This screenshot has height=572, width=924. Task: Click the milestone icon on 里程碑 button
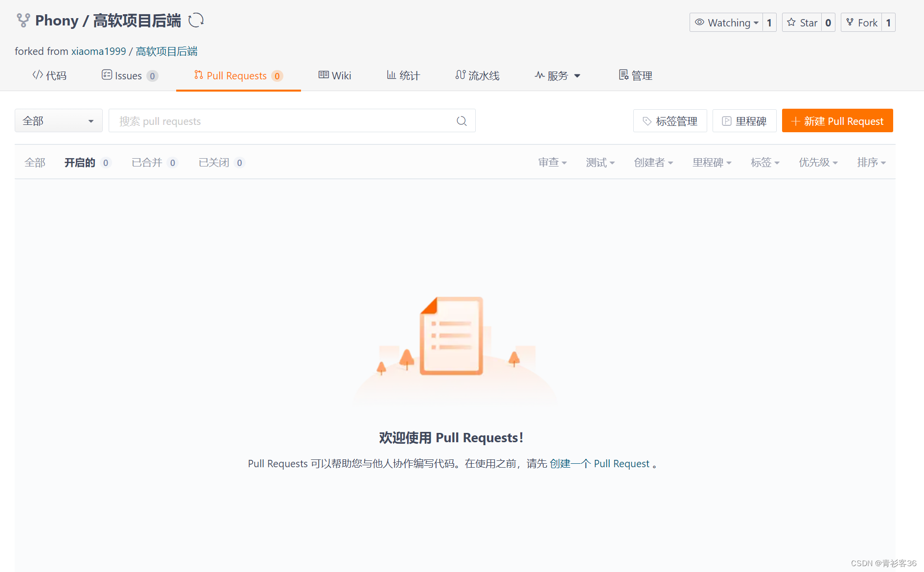point(726,120)
